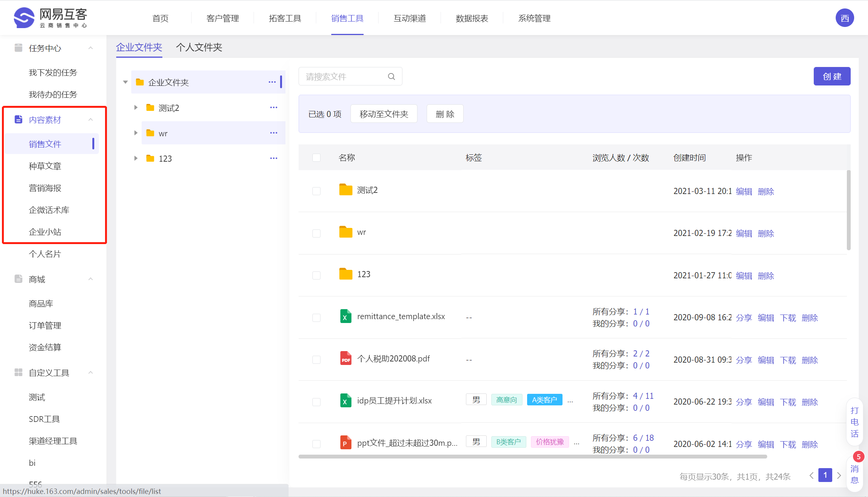868x497 pixels.
Task: Click the 网易互客 logo icon
Action: click(x=24, y=18)
